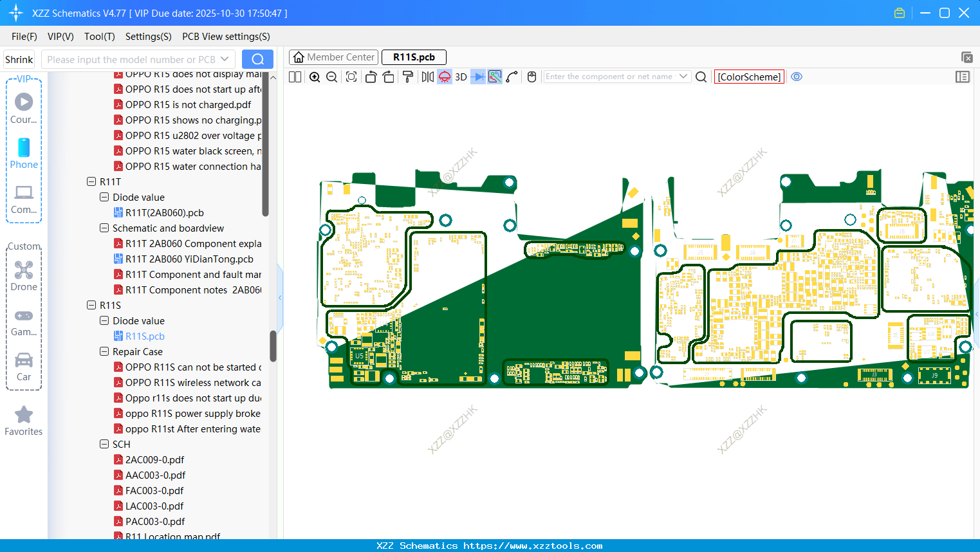Screen dimensions: 980x552
Task: Fit the board to the window
Action: tap(351, 77)
